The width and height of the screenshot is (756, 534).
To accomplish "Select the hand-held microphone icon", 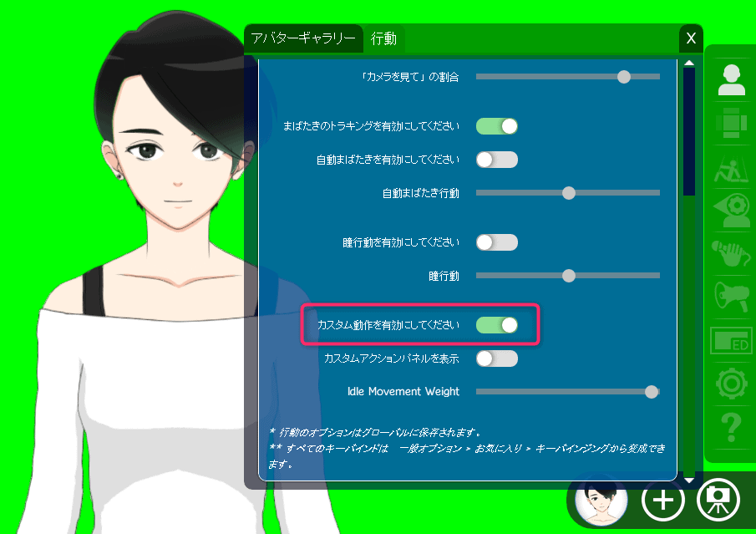I will pyautogui.click(x=731, y=252).
